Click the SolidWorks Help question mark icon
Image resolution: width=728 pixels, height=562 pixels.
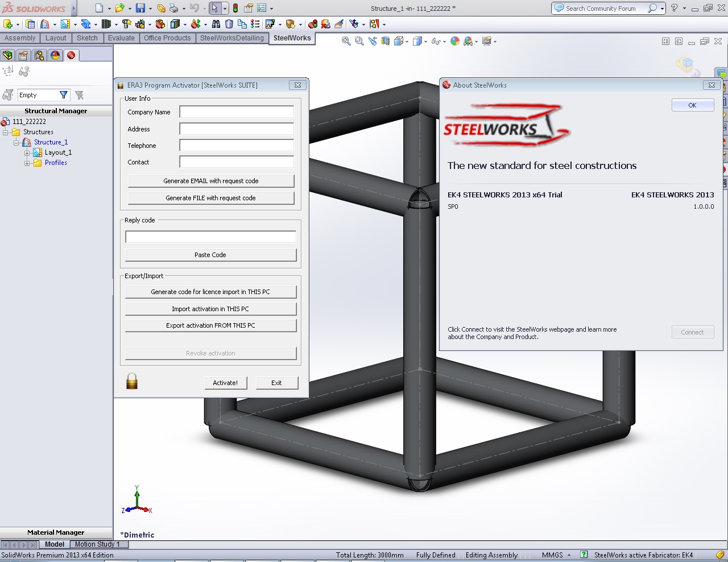click(674, 8)
